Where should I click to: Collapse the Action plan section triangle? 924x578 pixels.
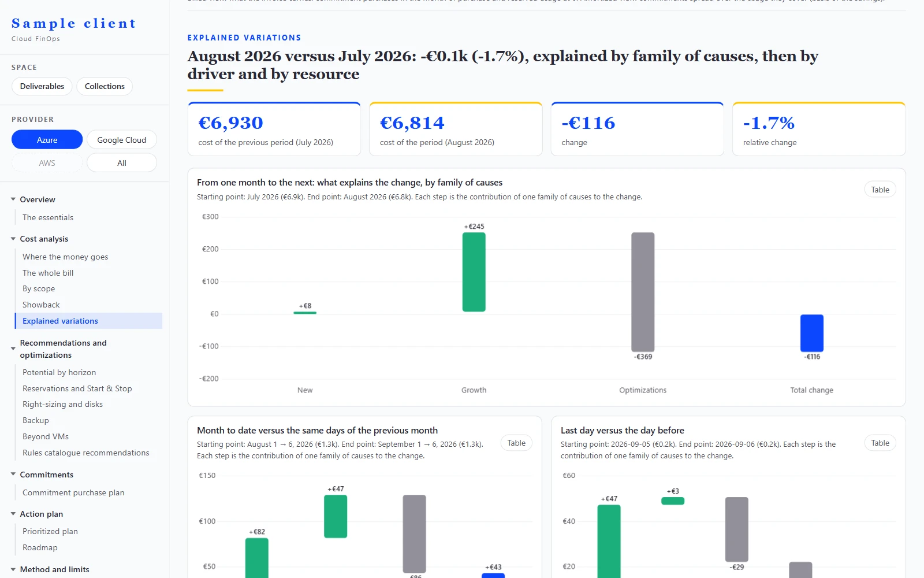coord(13,514)
